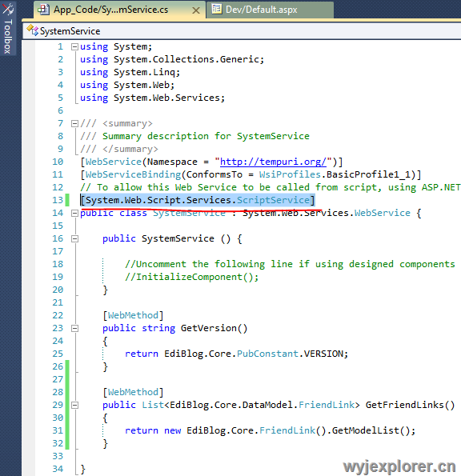
Task: Collapse the GetVersion method
Action: tap(74, 329)
